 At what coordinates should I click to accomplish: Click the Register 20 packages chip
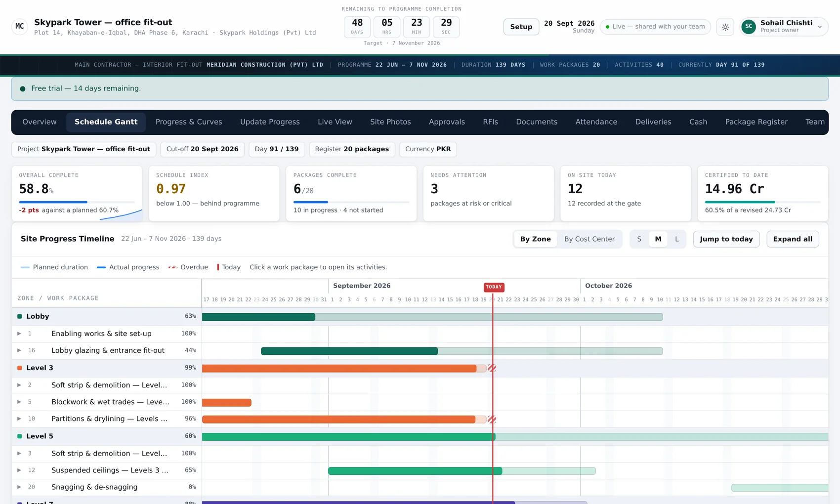(x=352, y=149)
